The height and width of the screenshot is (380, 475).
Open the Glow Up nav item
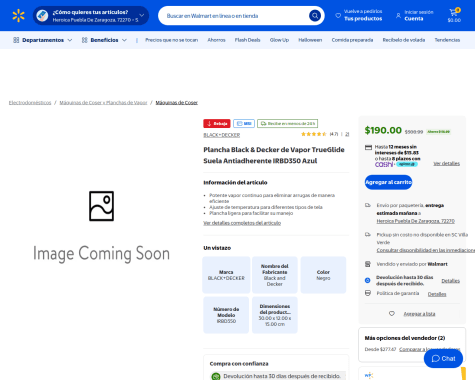[279, 40]
